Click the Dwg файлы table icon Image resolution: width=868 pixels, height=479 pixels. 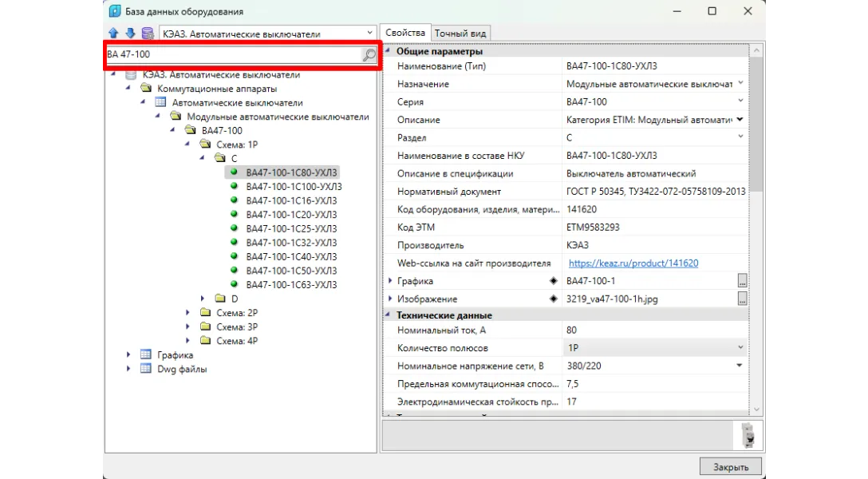coord(145,369)
